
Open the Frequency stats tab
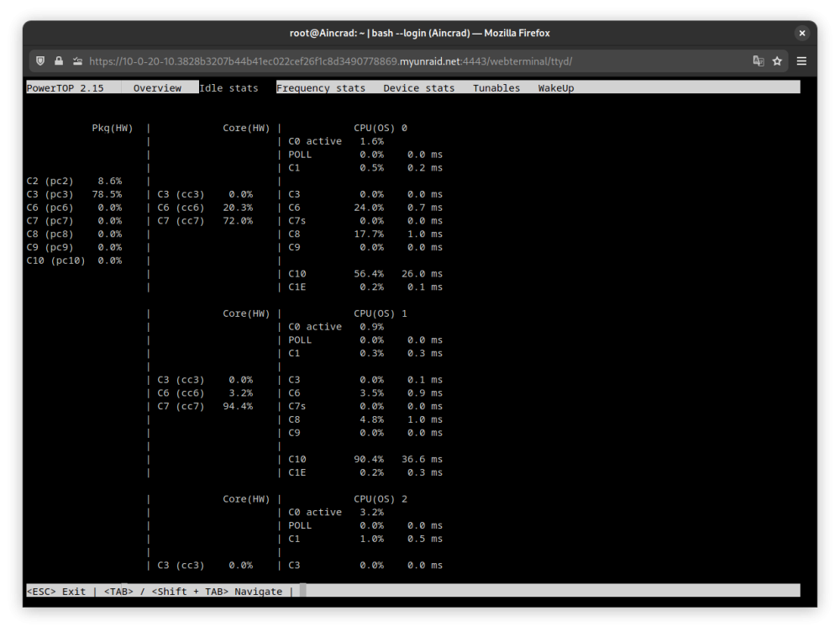[321, 88]
